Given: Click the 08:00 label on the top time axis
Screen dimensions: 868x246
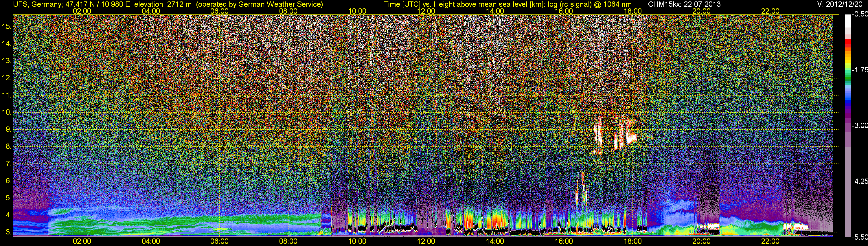Looking at the screenshot, I should tap(288, 11).
